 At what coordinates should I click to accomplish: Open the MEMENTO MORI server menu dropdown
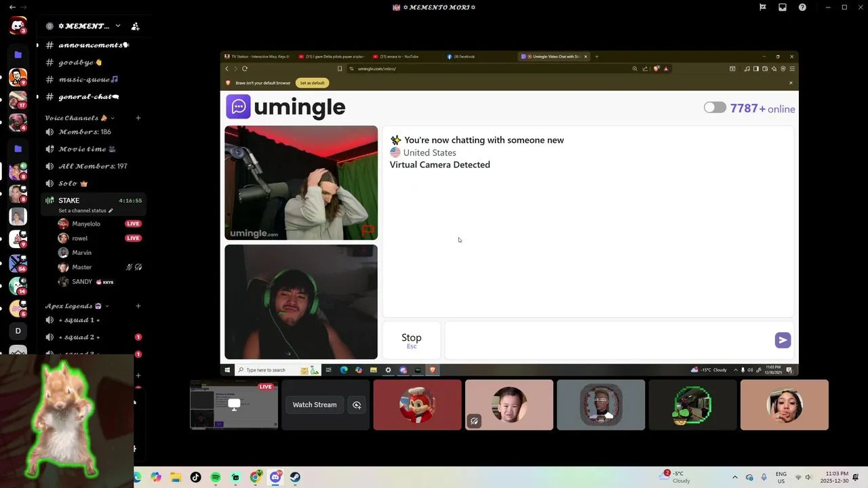[x=117, y=26]
